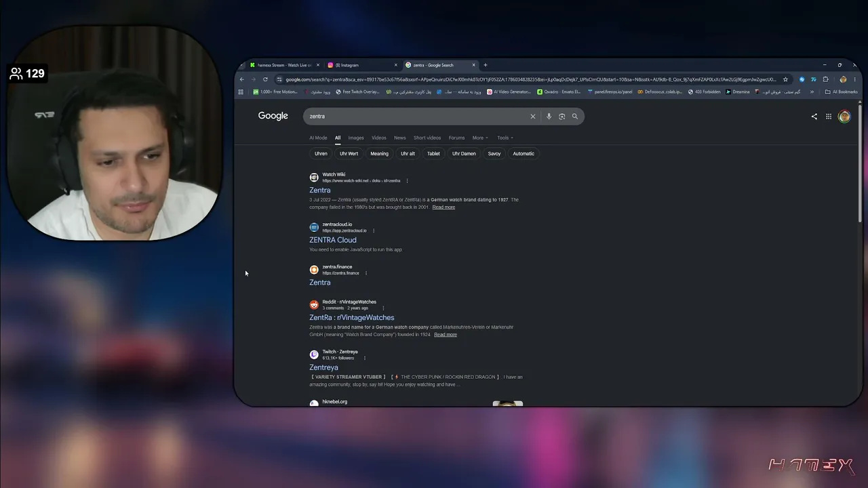Open the bookmarks bar apps grid icon
The width and height of the screenshot is (868, 488).
(241, 92)
